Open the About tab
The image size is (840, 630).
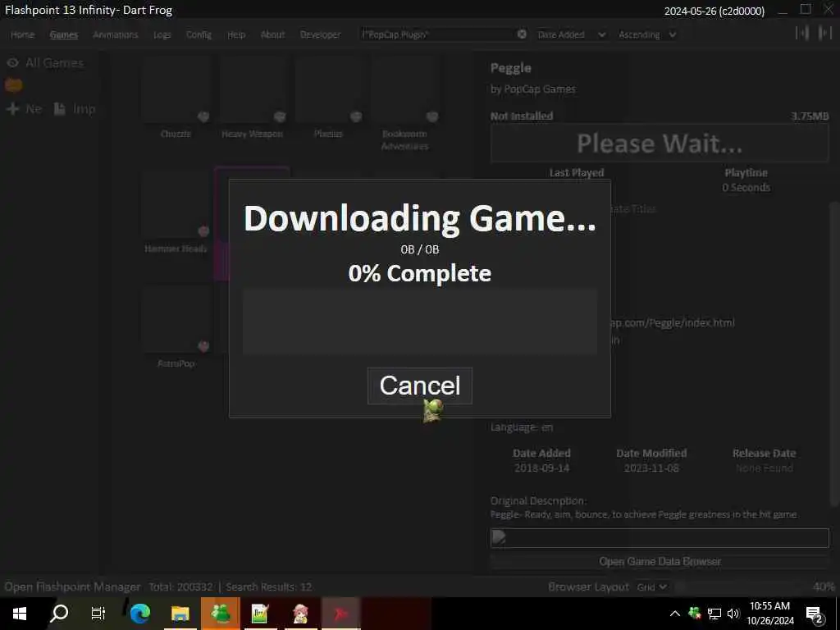[x=272, y=34]
